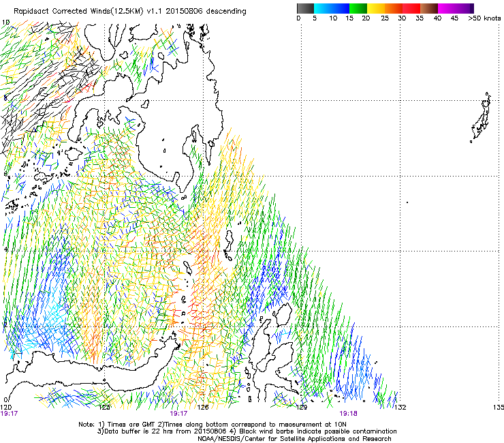This screenshot has width=504, height=443.
Task: Click the isolated island dot east of longitude 132
Action: tap(407, 202)
